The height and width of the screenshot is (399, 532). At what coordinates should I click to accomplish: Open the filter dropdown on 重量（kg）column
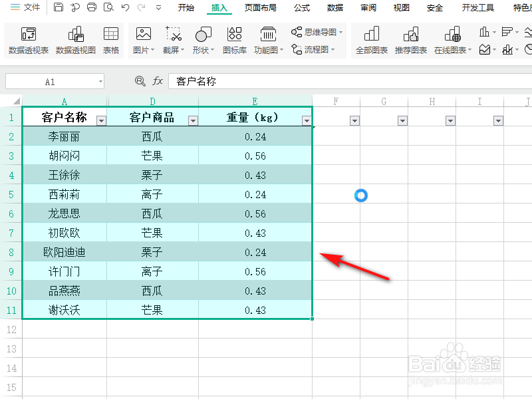pyautogui.click(x=307, y=120)
